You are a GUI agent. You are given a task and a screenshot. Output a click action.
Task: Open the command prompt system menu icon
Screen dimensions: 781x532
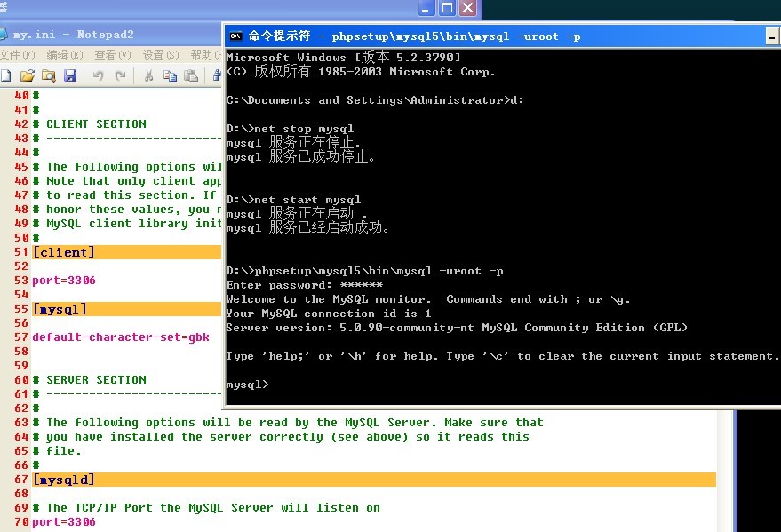point(235,36)
